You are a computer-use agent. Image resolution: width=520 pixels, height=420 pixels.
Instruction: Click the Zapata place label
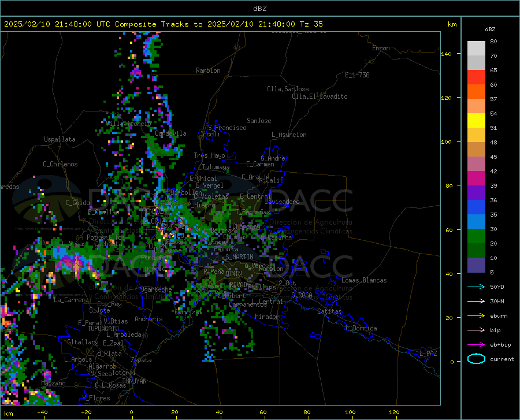point(142,360)
